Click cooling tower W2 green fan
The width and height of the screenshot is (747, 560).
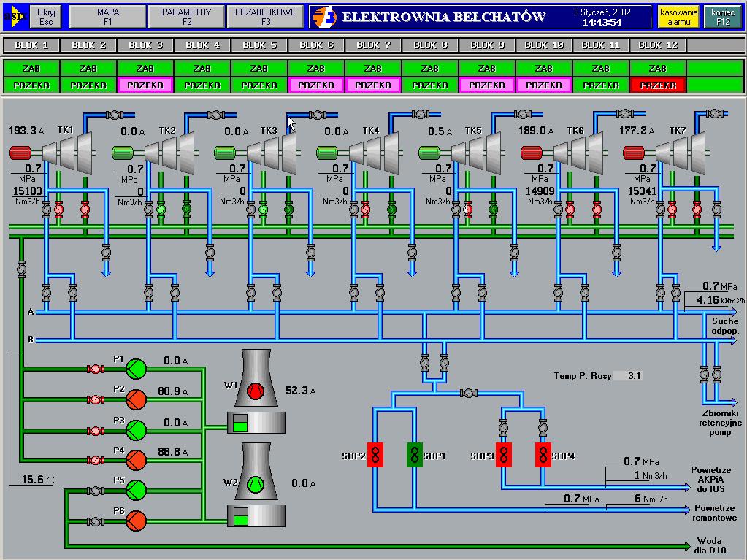(256, 484)
